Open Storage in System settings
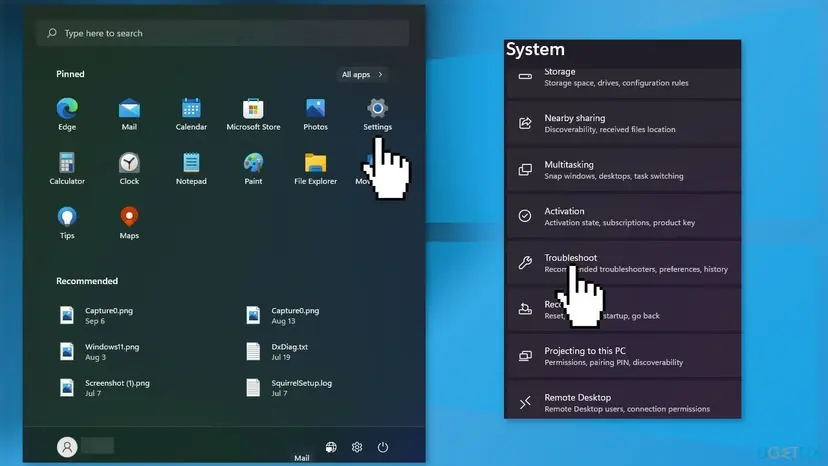This screenshot has width=828, height=466. [623, 81]
